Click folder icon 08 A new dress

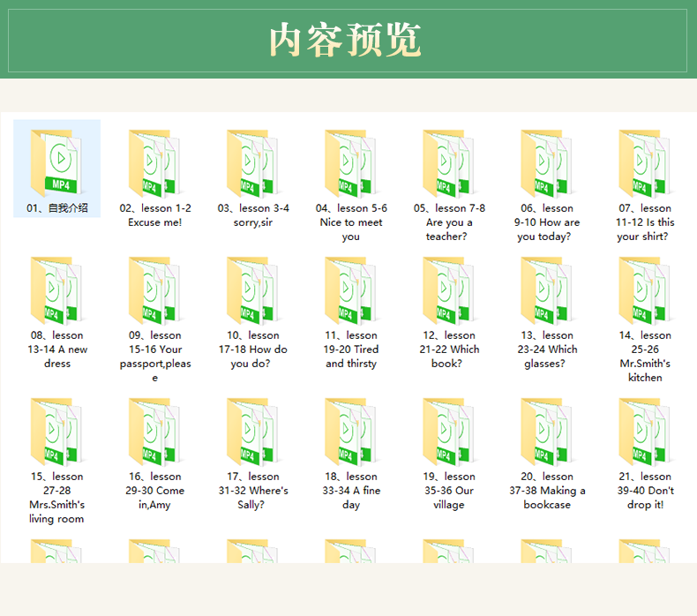point(56,291)
